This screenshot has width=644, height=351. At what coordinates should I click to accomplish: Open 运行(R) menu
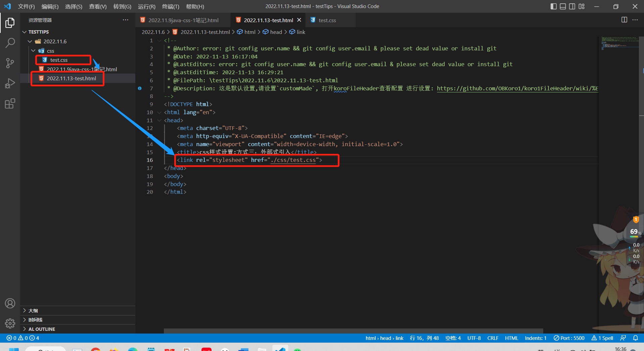tap(147, 6)
